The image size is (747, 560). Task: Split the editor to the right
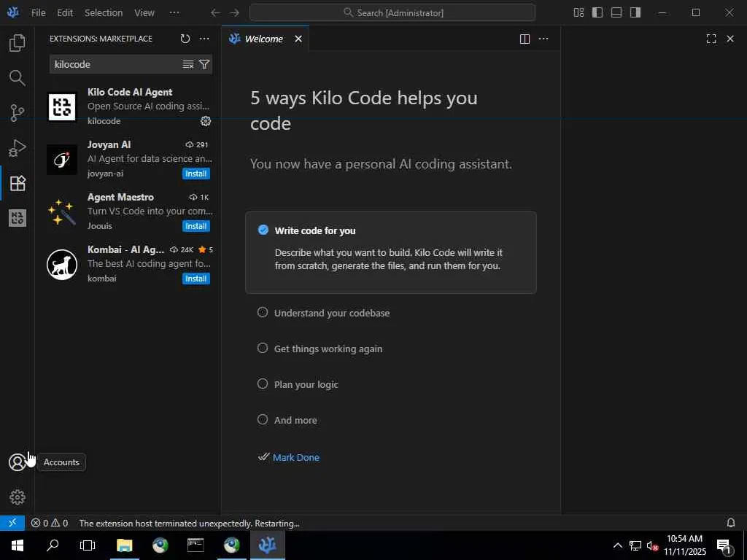click(x=525, y=39)
